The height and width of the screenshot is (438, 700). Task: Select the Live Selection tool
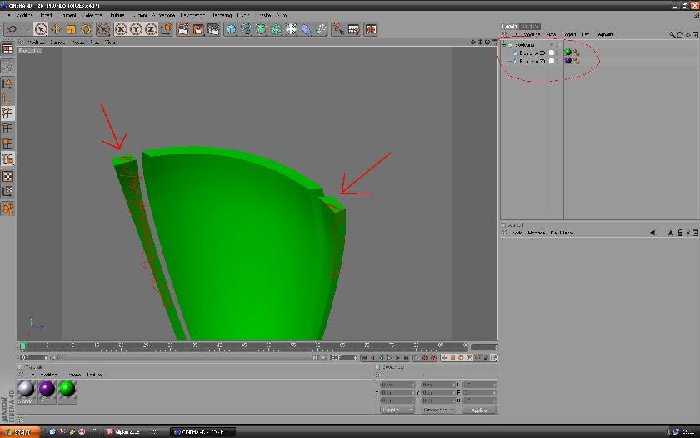pyautogui.click(x=41, y=29)
